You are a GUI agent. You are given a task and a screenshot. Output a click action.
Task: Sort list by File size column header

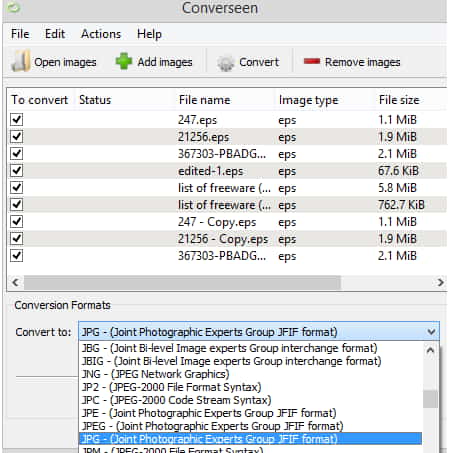[399, 100]
